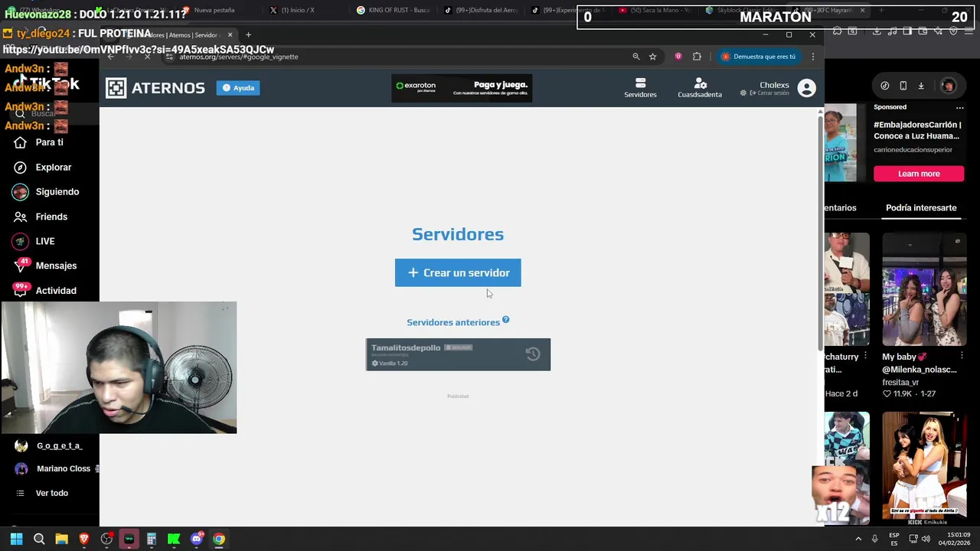Click the taskbar microphone icon

(874, 539)
